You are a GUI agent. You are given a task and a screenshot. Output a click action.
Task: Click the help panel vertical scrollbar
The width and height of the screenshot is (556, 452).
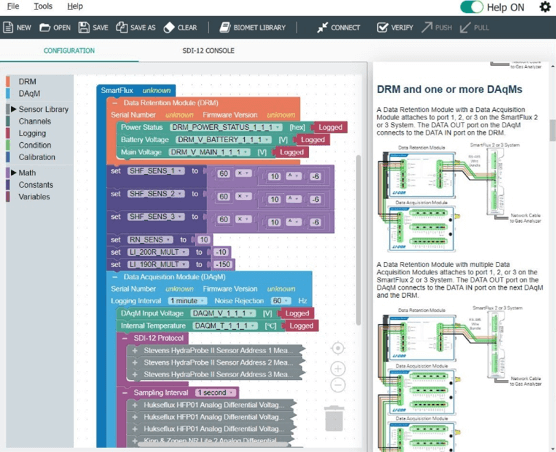[552, 130]
